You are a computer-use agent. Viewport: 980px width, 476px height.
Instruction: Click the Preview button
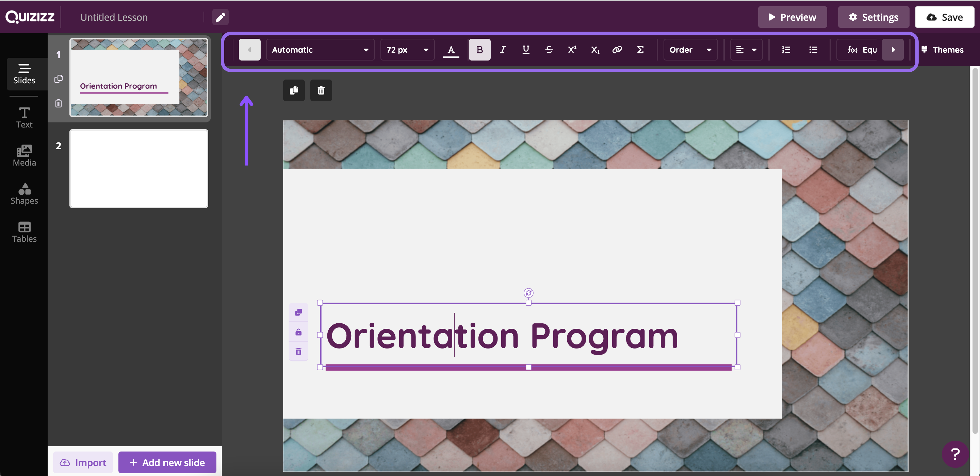coord(792,17)
